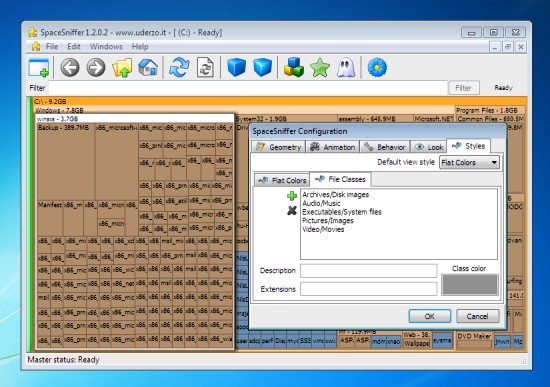Toggle the ghost free-space icon
This screenshot has height=387, width=550.
346,67
